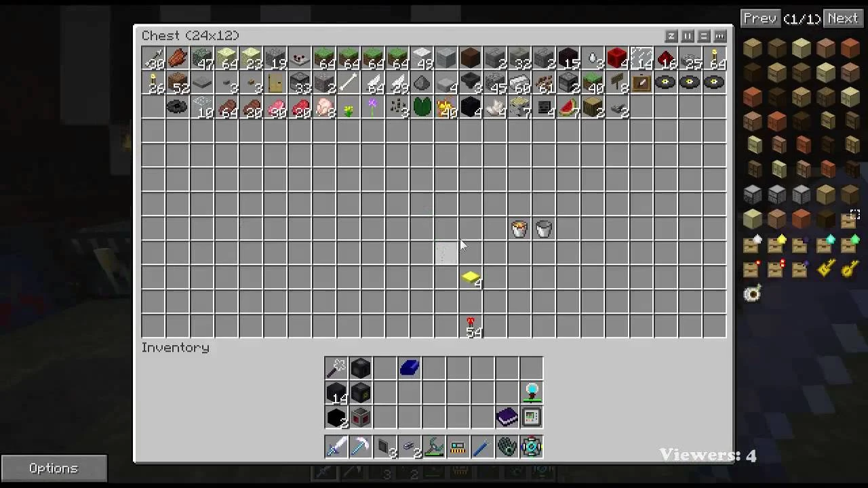Screen dimensions: 868x488
Task: Take the cauldron stack of 3
Action: coord(471,83)
